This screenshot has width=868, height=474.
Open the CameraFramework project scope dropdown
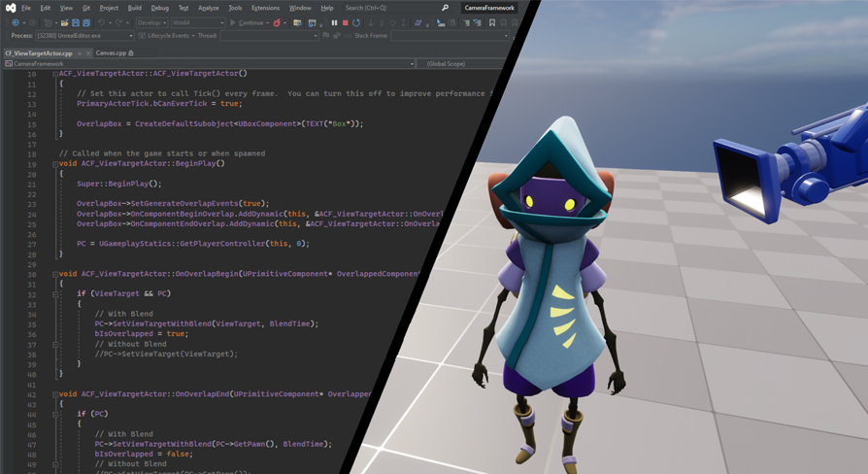(x=210, y=64)
